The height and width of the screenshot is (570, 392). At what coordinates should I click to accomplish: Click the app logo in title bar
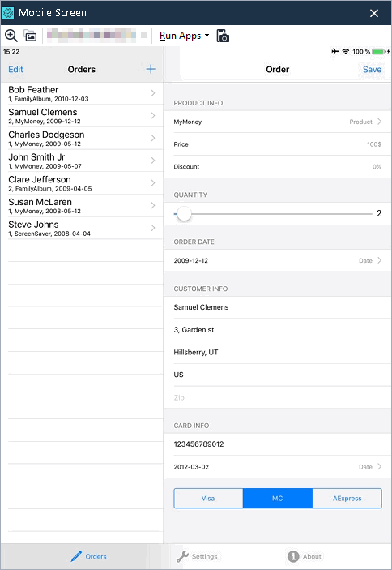8,13
